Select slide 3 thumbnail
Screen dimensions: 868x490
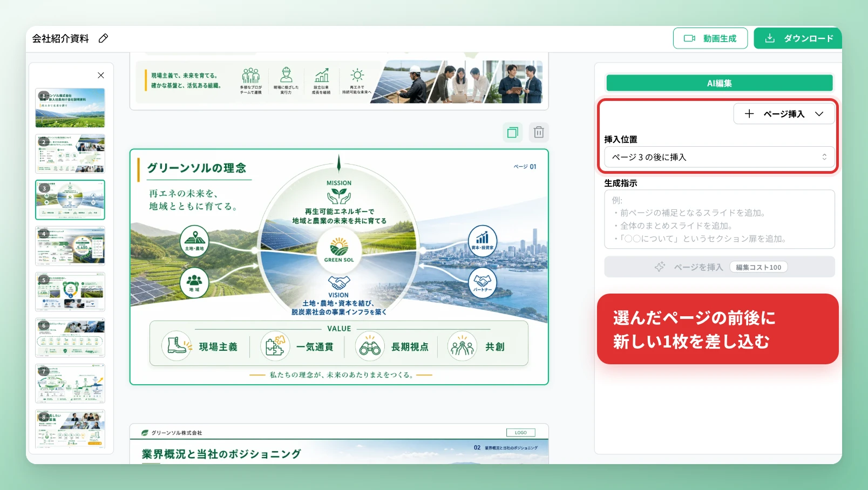click(70, 200)
